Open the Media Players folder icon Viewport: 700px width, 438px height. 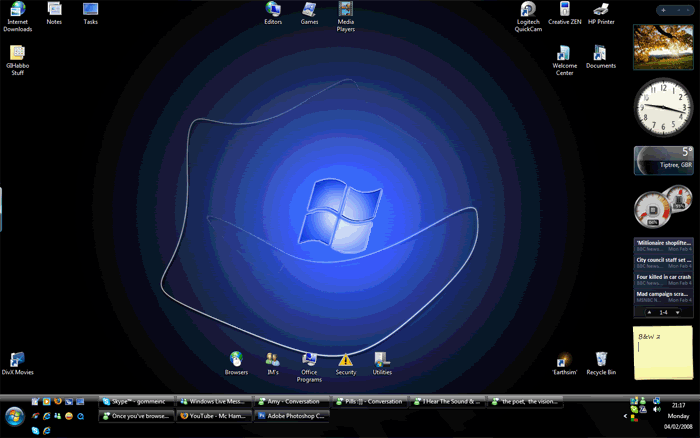point(345,10)
